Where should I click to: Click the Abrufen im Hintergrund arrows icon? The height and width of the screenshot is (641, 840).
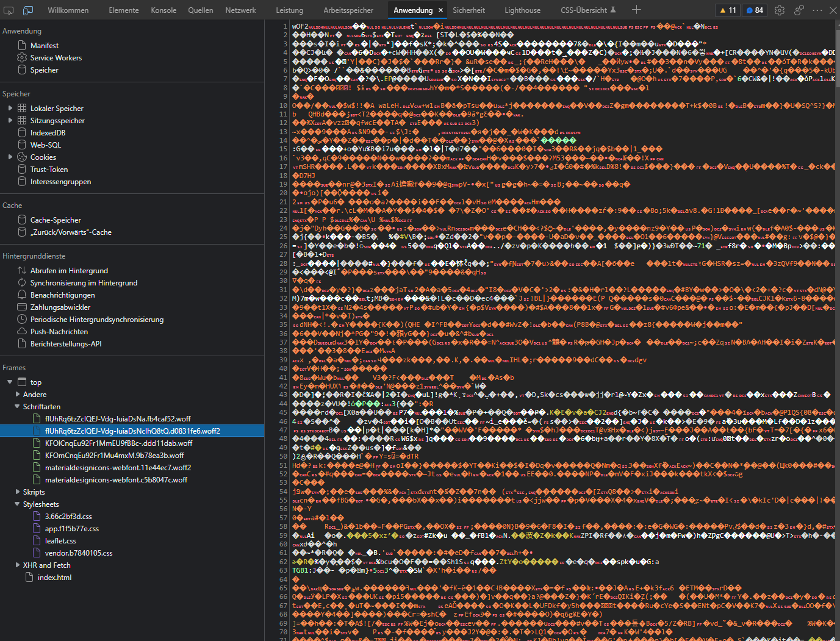(x=22, y=271)
